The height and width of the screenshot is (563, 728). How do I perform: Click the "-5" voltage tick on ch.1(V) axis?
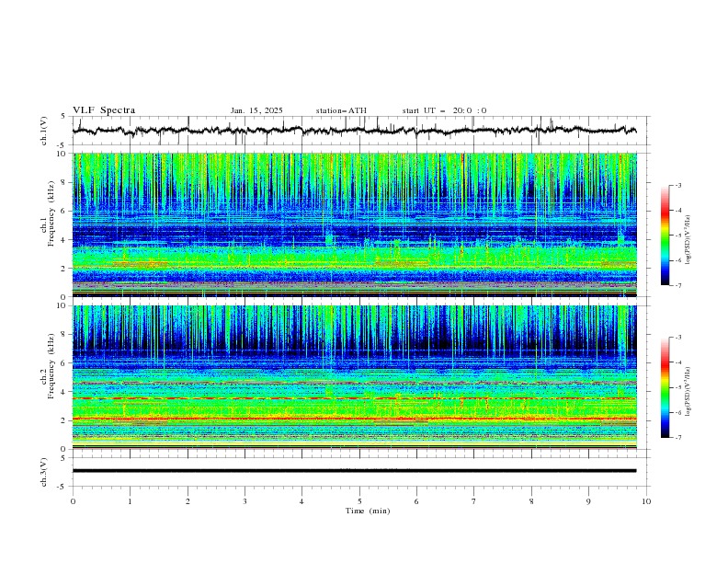63,145
